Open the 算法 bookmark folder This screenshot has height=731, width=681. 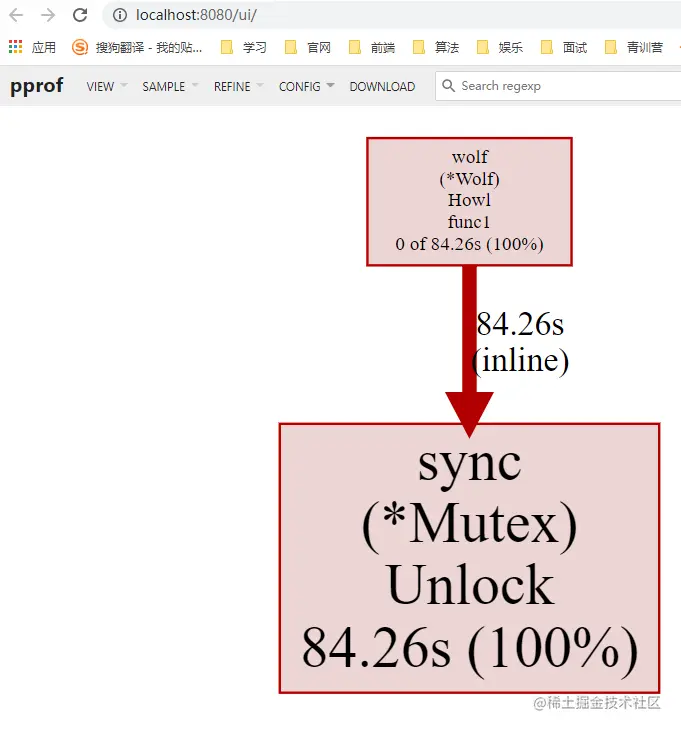(x=436, y=47)
